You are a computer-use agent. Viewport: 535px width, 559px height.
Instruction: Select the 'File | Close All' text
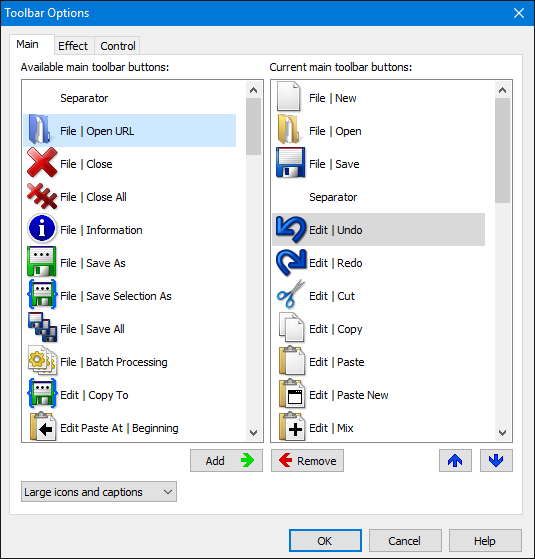[x=93, y=197]
